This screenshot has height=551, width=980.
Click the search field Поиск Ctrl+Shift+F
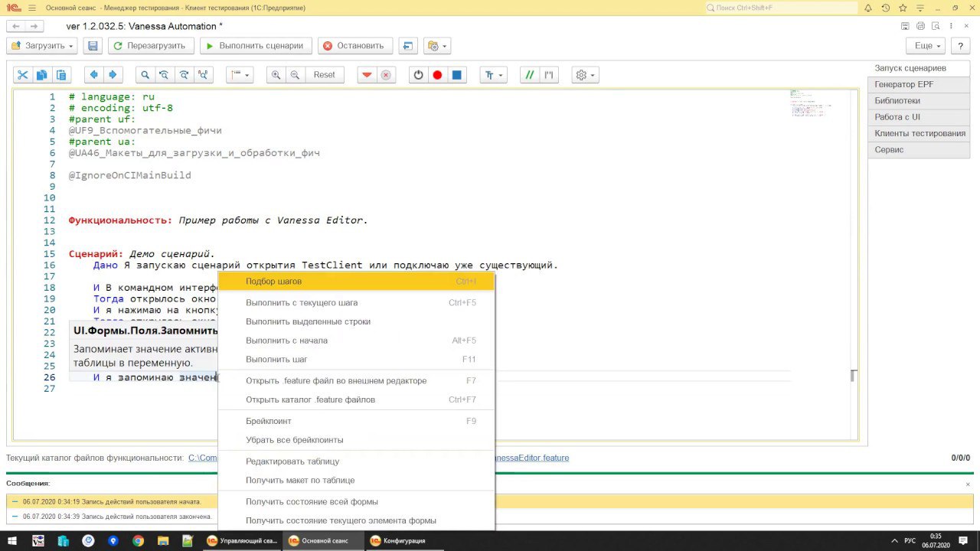click(x=779, y=8)
